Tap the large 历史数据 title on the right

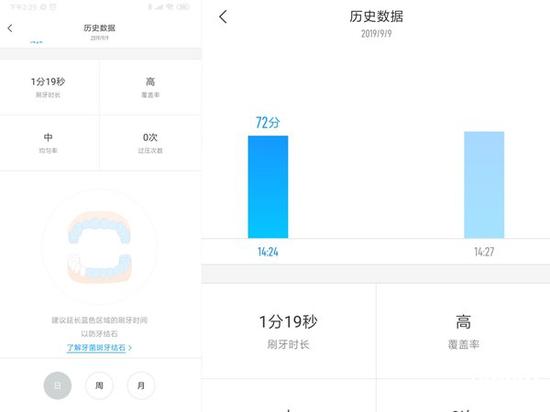376,16
